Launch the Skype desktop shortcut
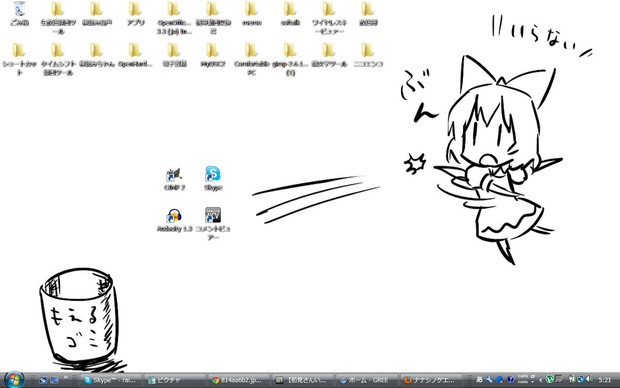Image resolution: width=620 pixels, height=388 pixels. [213, 178]
